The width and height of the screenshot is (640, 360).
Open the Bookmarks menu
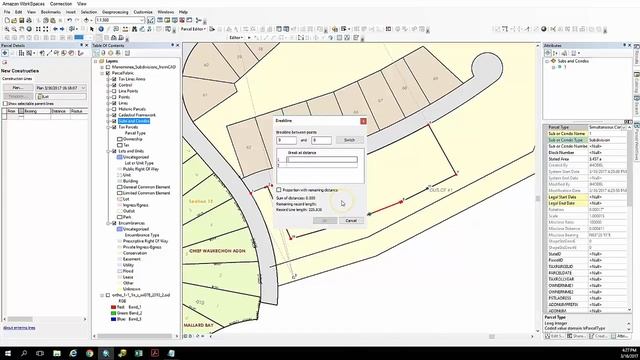(x=51, y=12)
